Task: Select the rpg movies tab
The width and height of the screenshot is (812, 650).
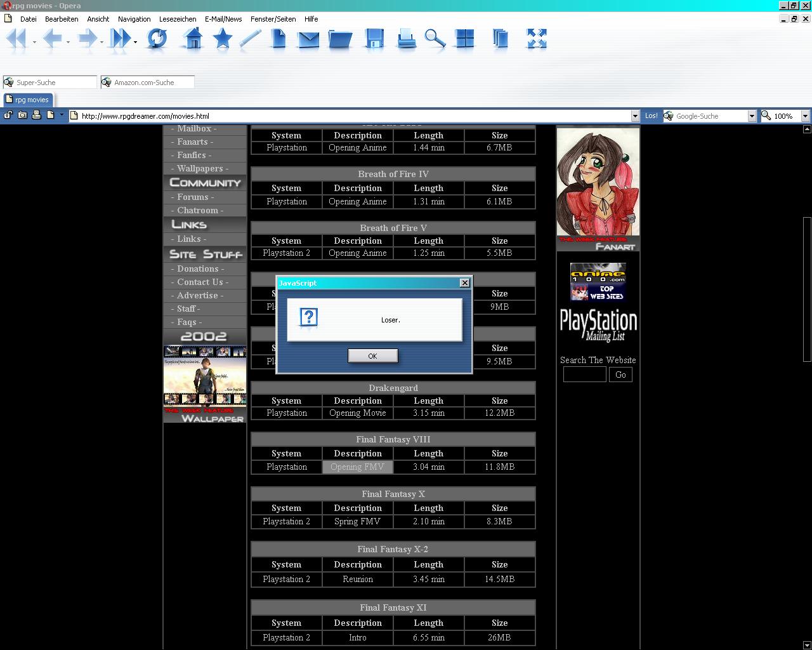Action: (27, 100)
